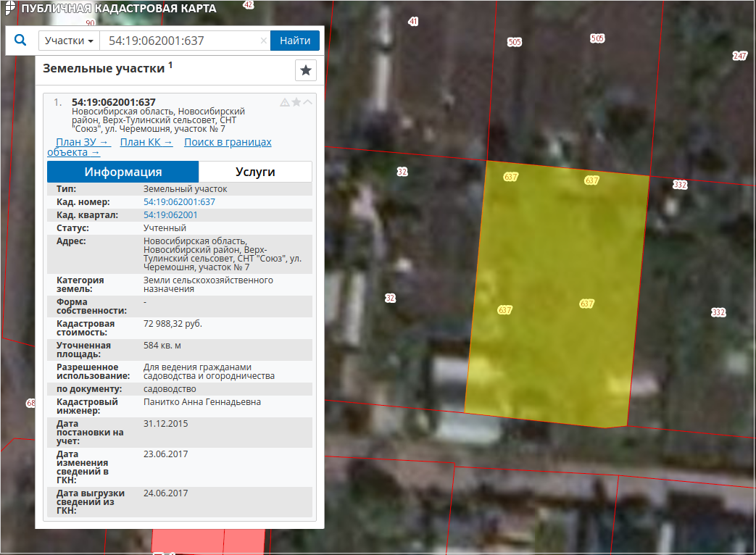756x555 pixels.
Task: Click the parcel label 247 on map
Action: point(739,56)
